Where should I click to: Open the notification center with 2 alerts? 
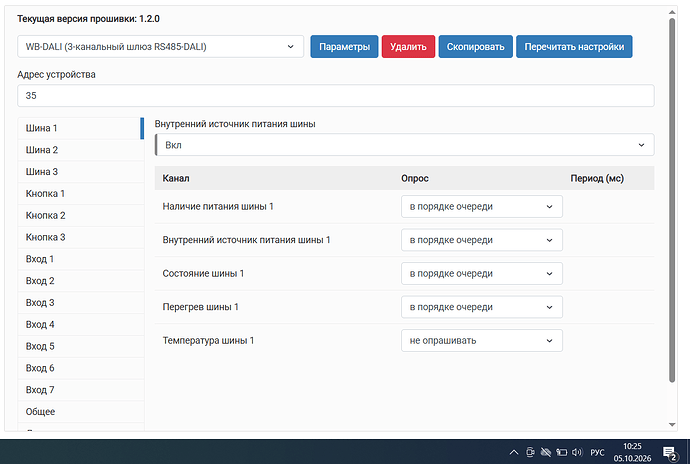tap(669, 453)
